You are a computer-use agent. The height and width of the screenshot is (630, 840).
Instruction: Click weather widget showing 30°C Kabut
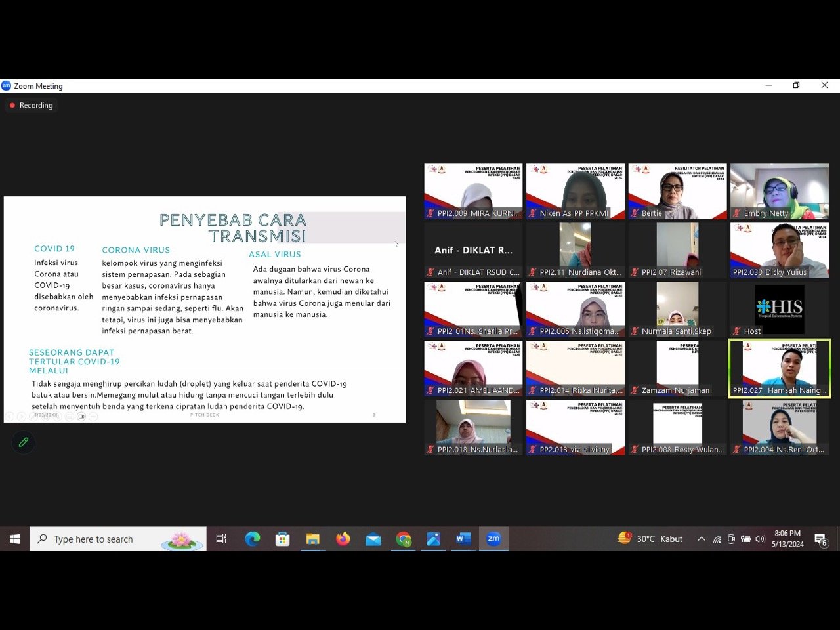pos(650,539)
